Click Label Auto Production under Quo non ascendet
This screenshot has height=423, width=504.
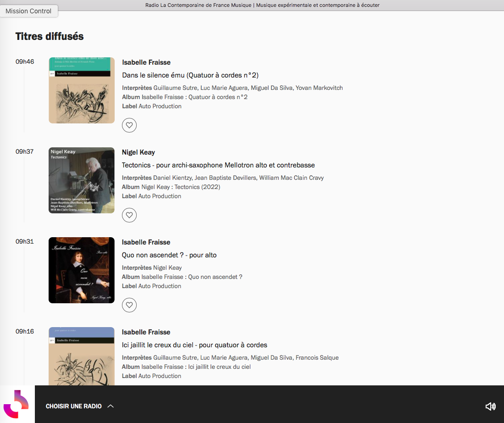click(151, 286)
